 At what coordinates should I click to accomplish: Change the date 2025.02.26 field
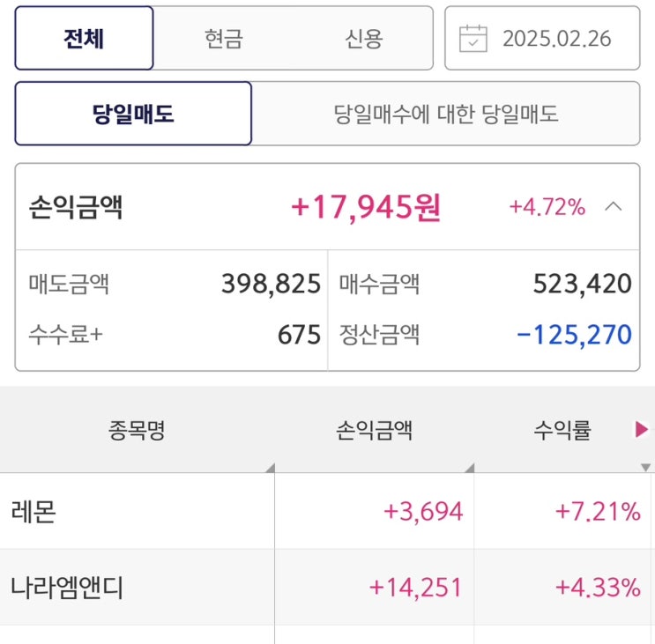tap(556, 39)
